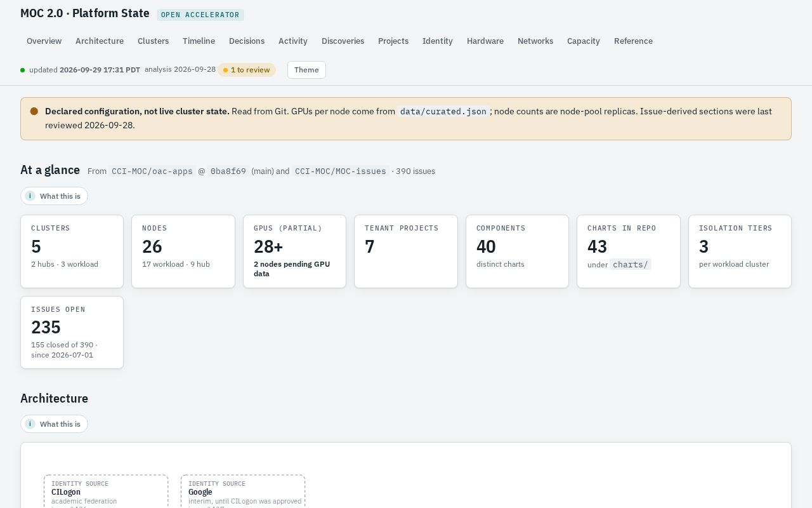
Task: Go to the Capacity tab
Action: [x=584, y=41]
